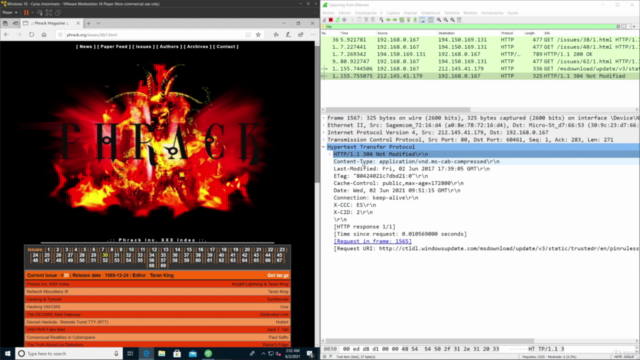Click taskbar search box 'Type here to search'
The height and width of the screenshot is (360, 640).
click(68, 353)
